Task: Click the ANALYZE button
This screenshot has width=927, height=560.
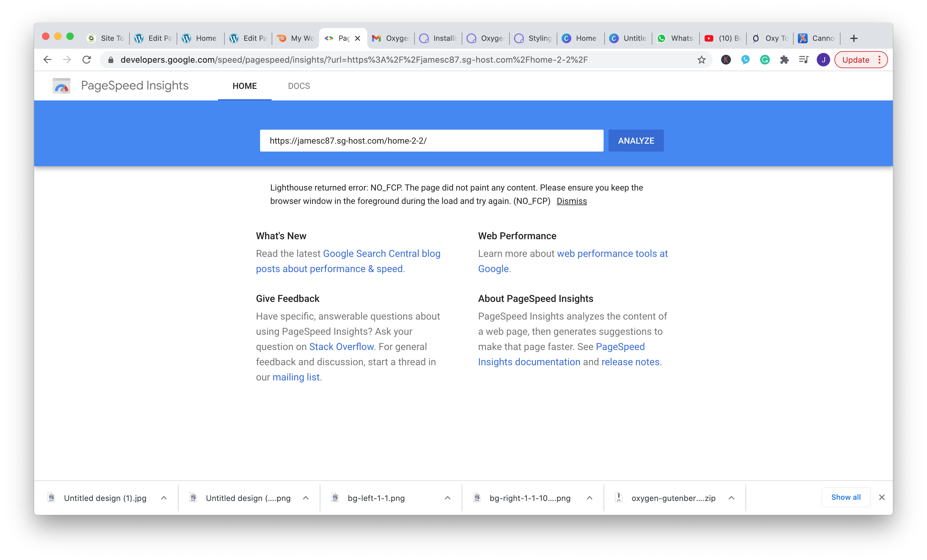Action: pyautogui.click(x=636, y=140)
